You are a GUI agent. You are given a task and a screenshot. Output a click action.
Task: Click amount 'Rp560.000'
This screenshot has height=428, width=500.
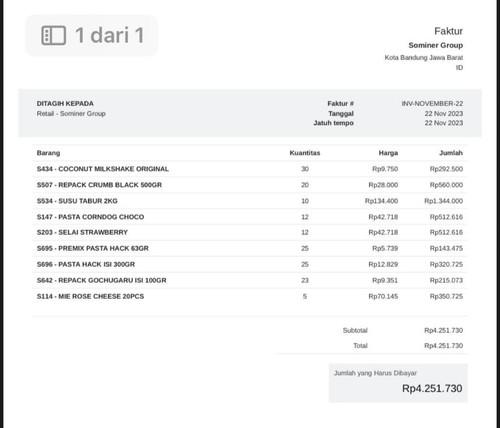coord(446,185)
